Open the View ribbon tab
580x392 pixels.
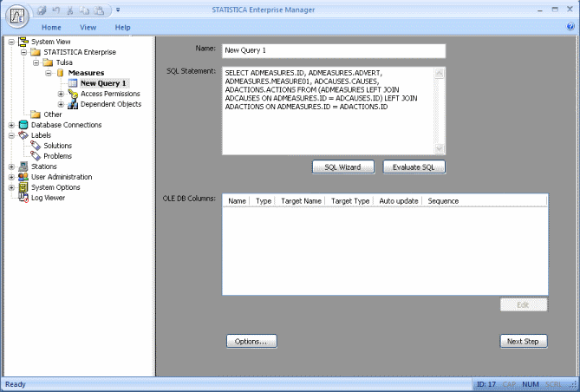[88, 28]
